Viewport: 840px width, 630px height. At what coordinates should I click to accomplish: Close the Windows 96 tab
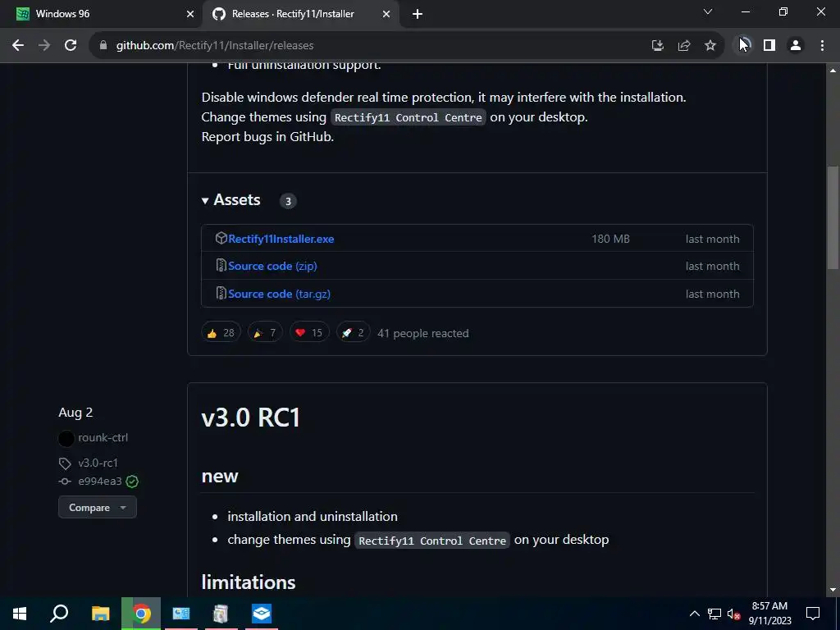point(189,15)
